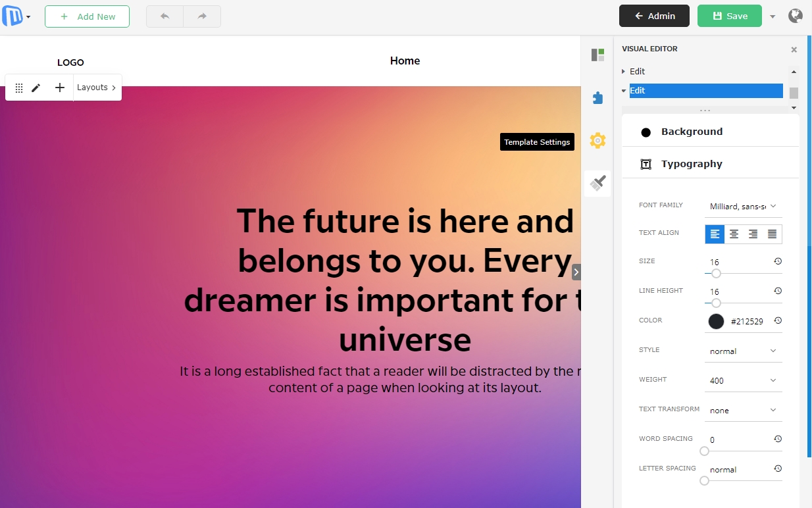This screenshot has width=812, height=508.
Task: Click the #212529 color value field
Action: pos(747,321)
